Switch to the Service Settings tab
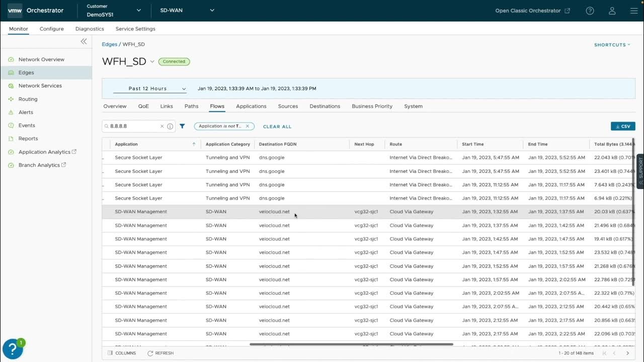 coord(135,29)
